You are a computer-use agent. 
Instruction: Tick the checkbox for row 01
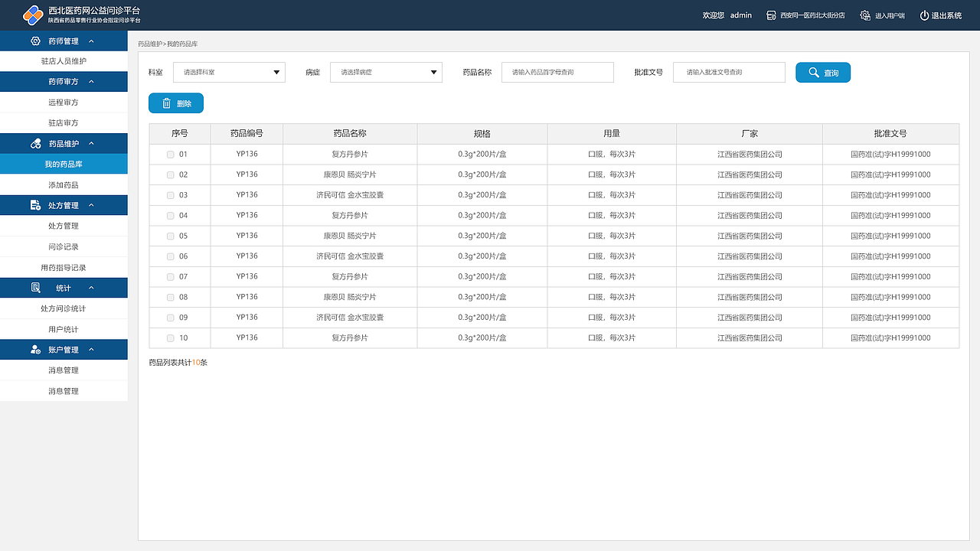point(170,155)
